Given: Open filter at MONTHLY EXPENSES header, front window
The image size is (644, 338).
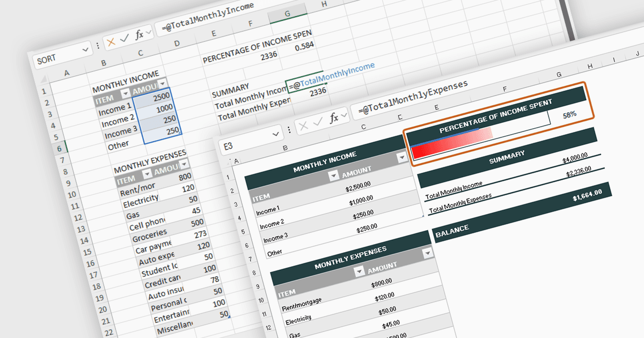Looking at the screenshot, I should (427, 253).
